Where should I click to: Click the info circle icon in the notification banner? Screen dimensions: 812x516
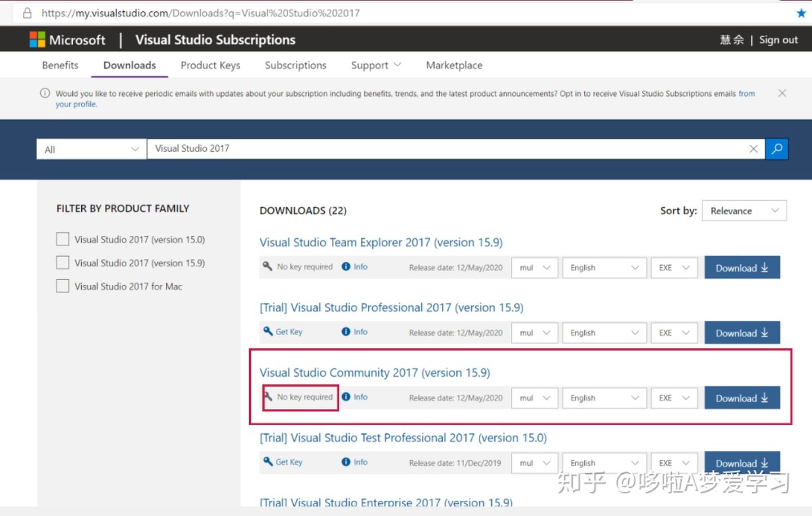coord(45,93)
